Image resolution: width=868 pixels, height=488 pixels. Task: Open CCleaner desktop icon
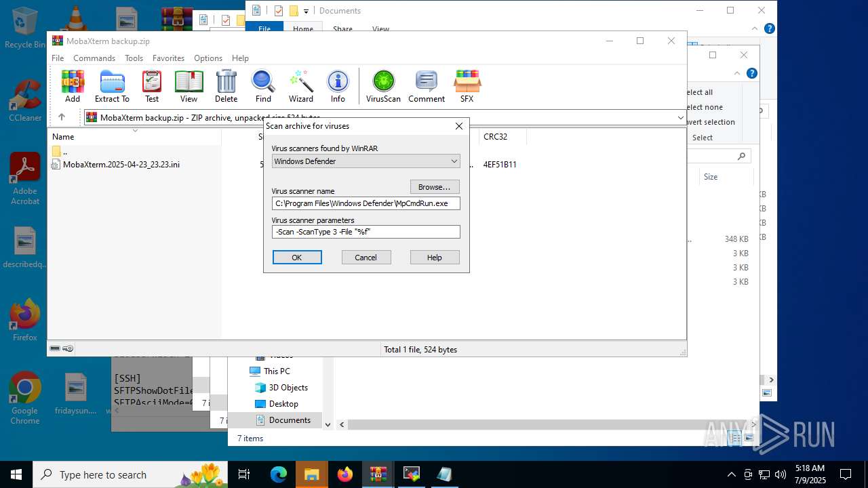(25, 101)
